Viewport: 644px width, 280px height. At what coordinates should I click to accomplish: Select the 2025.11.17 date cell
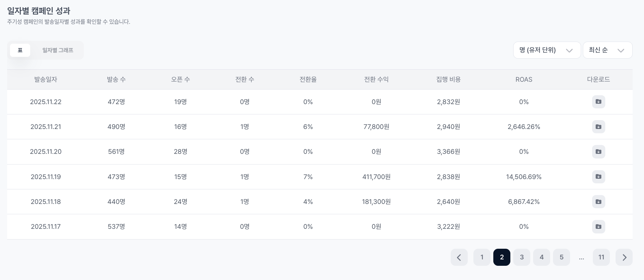[x=45, y=227]
